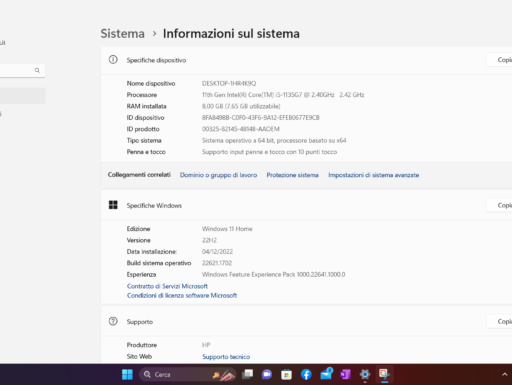This screenshot has height=385, width=512.
Task: Open Dominio o gruppo di lavoro link
Action: pos(218,175)
